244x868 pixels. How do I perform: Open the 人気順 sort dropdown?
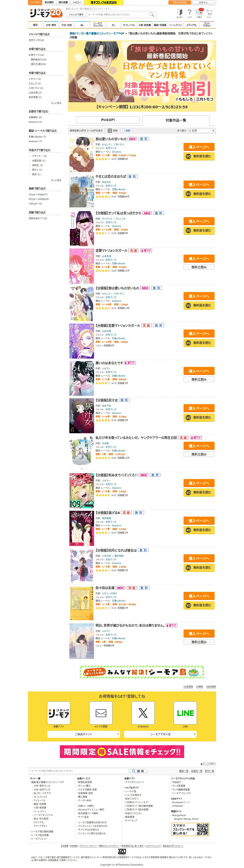pyautogui.click(x=202, y=130)
